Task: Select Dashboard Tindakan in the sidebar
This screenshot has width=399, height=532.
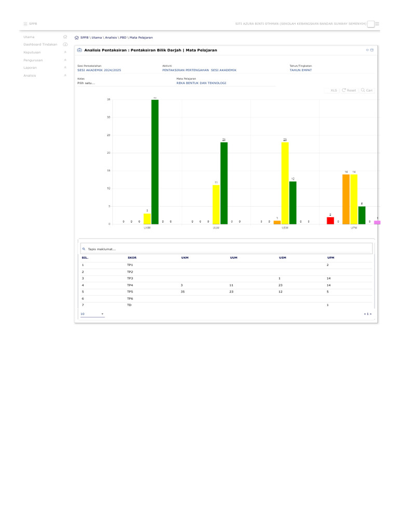Action: [x=41, y=45]
